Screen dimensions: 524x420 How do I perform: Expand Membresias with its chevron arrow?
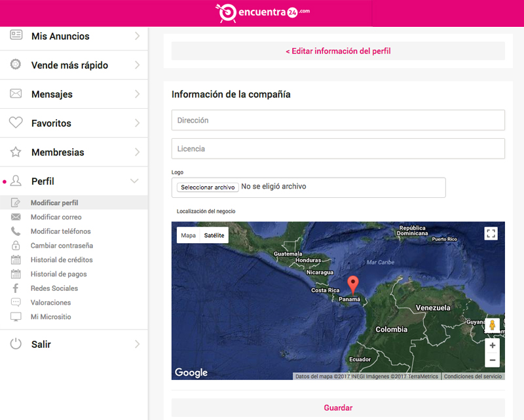pyautogui.click(x=137, y=152)
